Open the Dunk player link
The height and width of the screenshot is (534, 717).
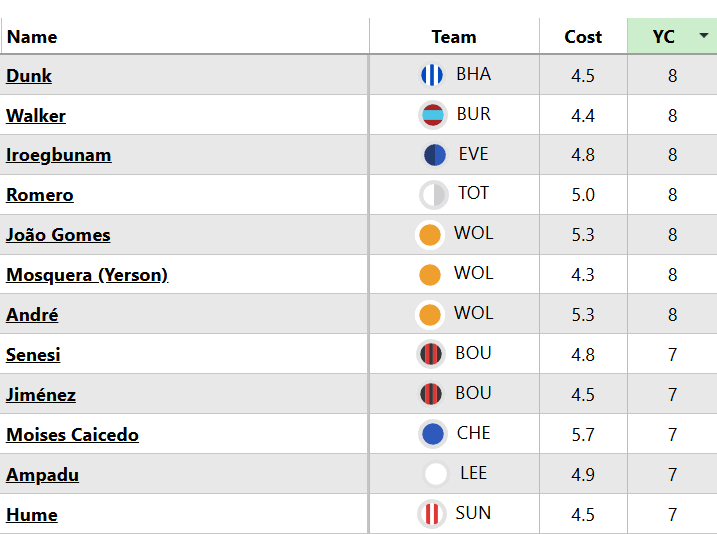click(29, 76)
